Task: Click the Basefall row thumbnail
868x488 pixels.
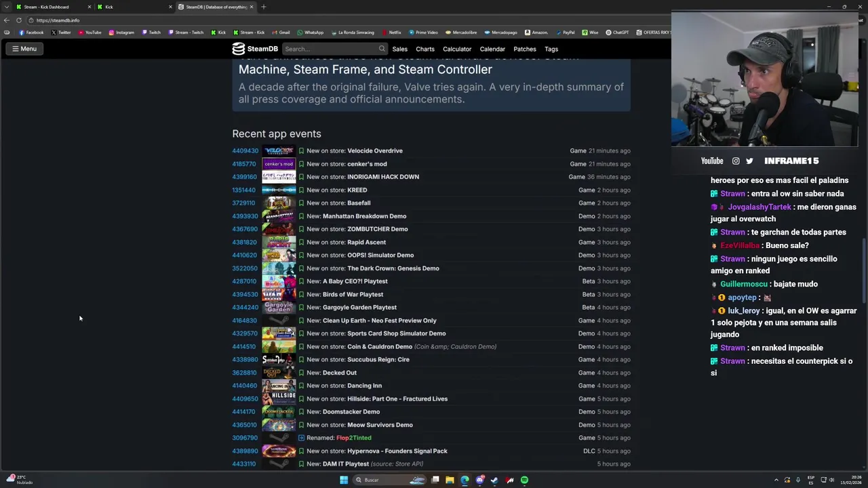Action: pyautogui.click(x=279, y=203)
